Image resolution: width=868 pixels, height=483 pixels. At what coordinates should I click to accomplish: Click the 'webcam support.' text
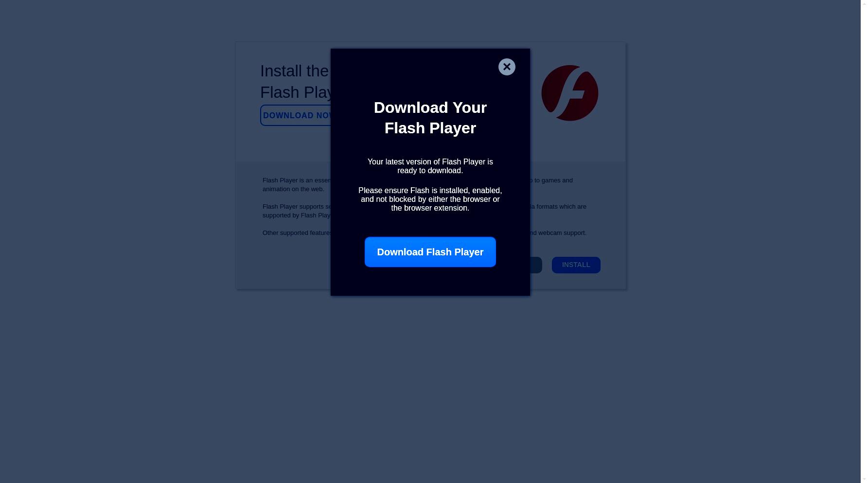pyautogui.click(x=562, y=233)
